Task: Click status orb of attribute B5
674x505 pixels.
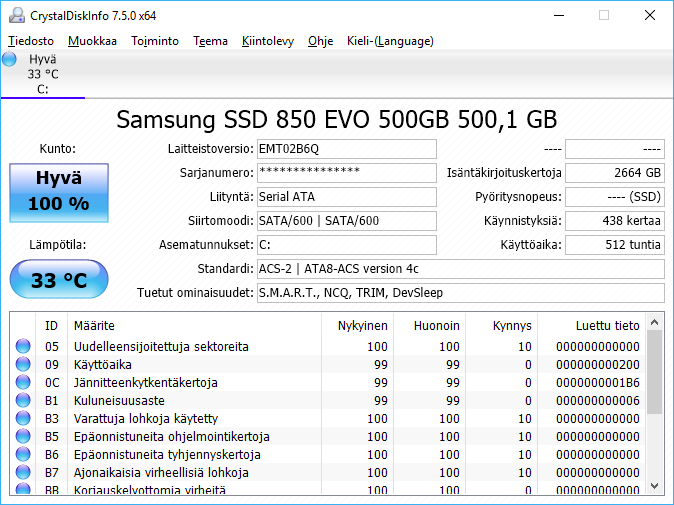Action: 23,436
